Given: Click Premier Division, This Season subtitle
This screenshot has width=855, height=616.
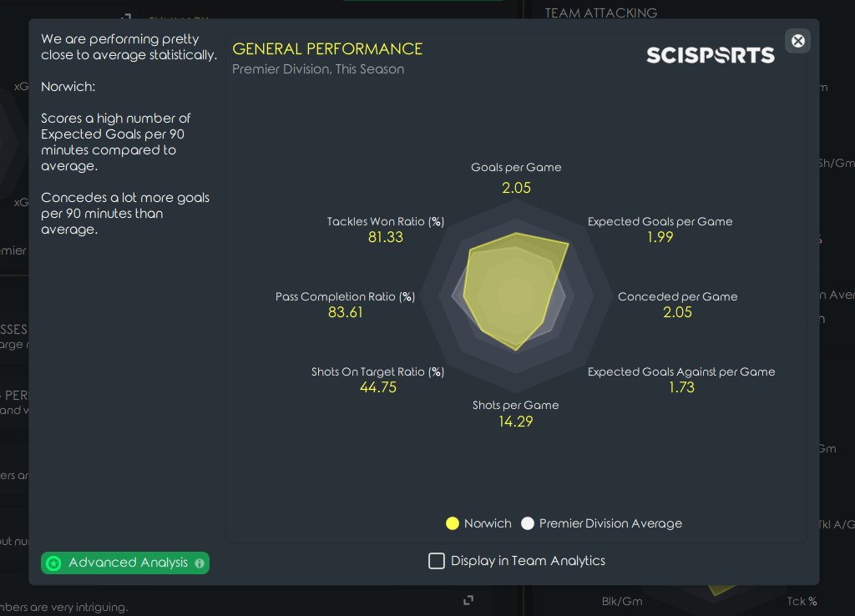Looking at the screenshot, I should pyautogui.click(x=318, y=69).
